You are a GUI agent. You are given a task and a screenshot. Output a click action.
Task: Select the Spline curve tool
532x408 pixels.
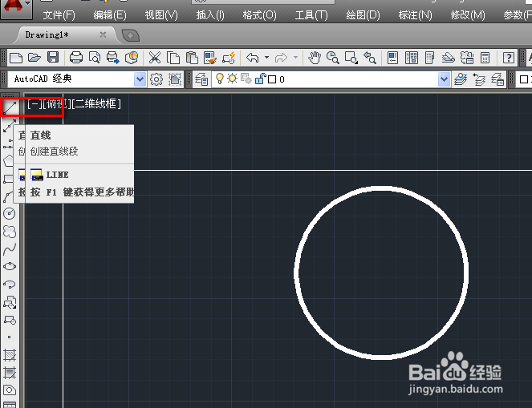tap(10, 249)
